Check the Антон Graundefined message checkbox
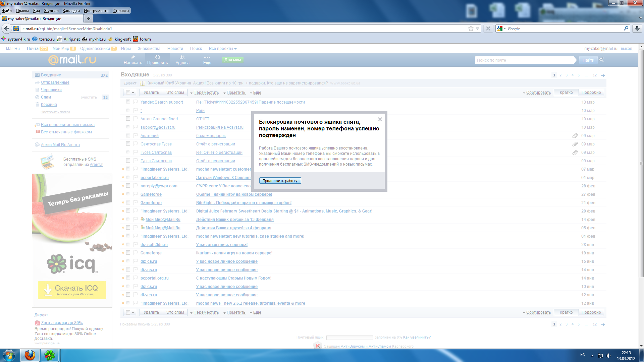 coord(128,119)
